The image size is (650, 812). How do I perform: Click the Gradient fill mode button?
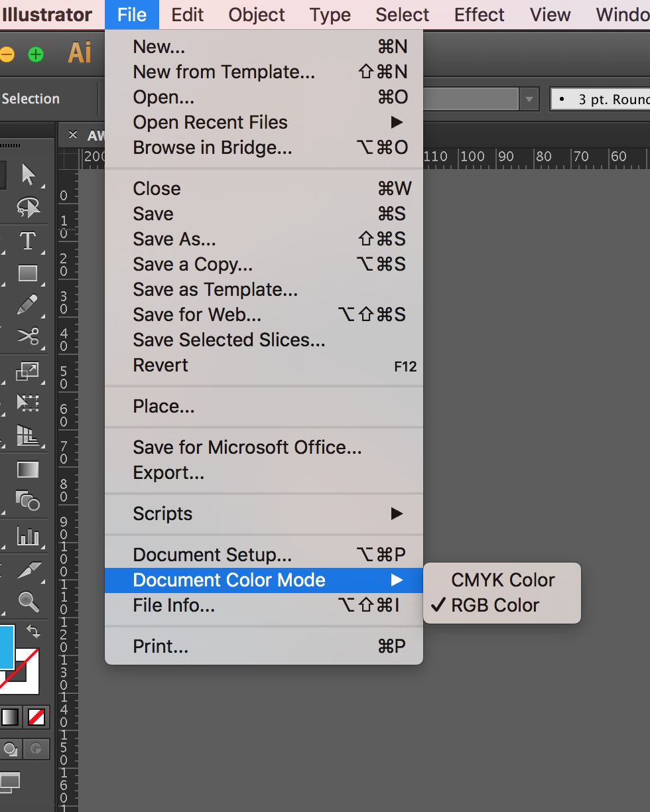point(10,716)
